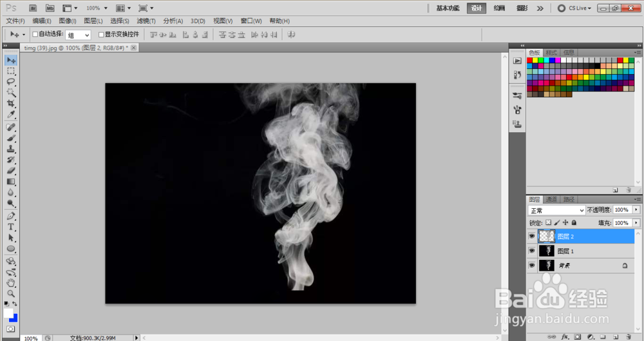Viewport: 644px width, 341px height.
Task: Select the Horizontal Type tool
Action: pos(11,227)
